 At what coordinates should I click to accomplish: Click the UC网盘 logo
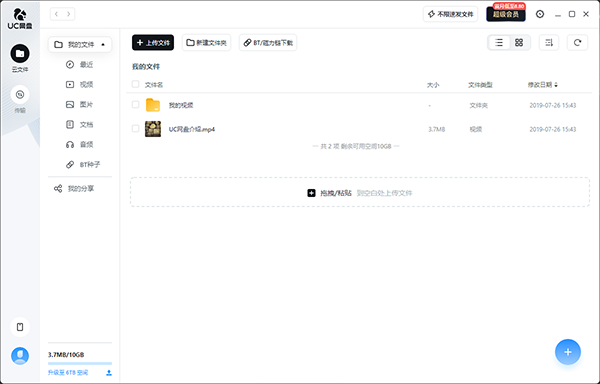[20, 18]
